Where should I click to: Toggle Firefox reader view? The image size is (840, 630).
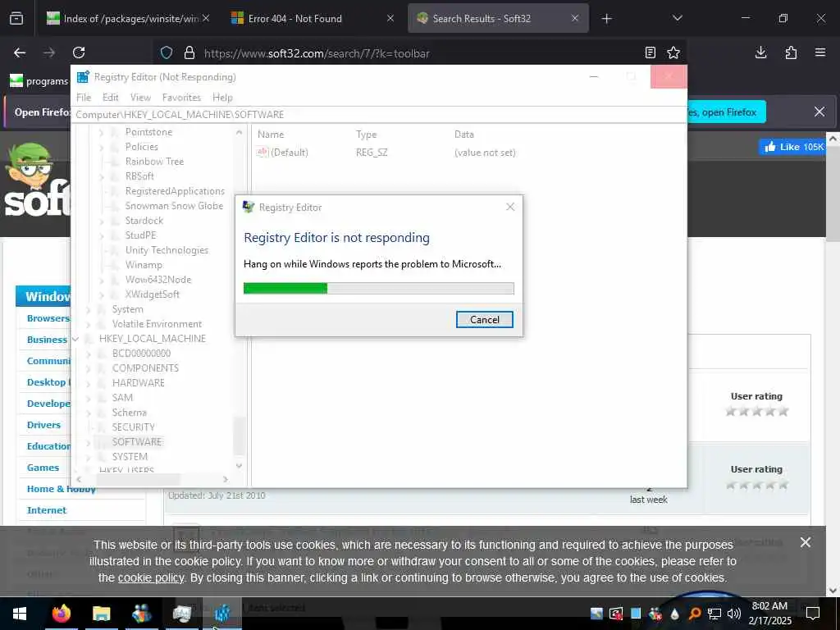click(651, 52)
